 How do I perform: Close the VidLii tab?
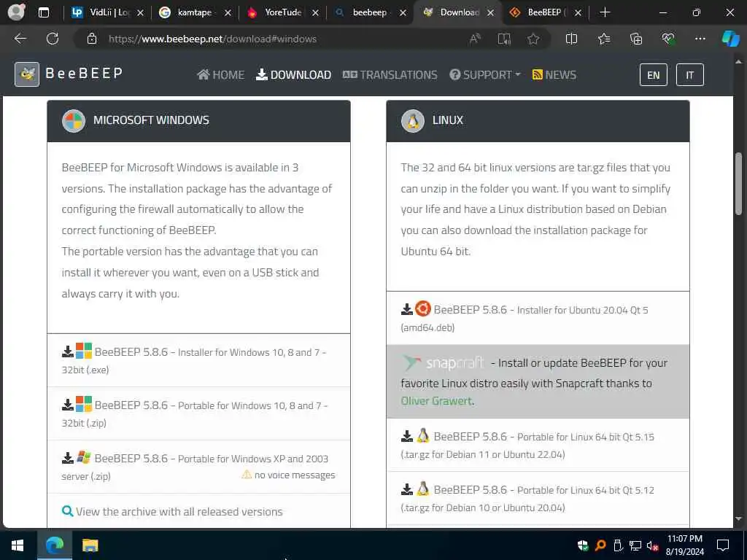(140, 13)
